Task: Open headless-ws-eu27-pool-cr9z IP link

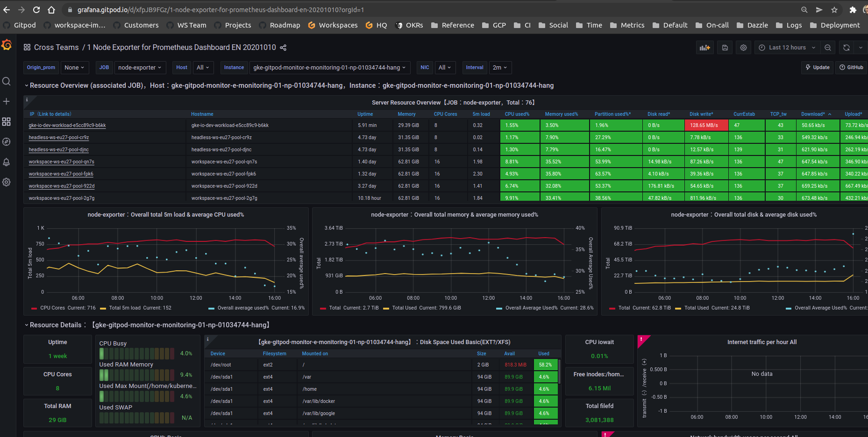Action: point(59,138)
